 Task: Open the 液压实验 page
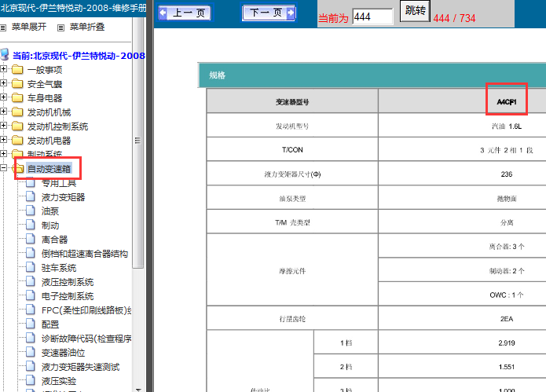(59, 381)
